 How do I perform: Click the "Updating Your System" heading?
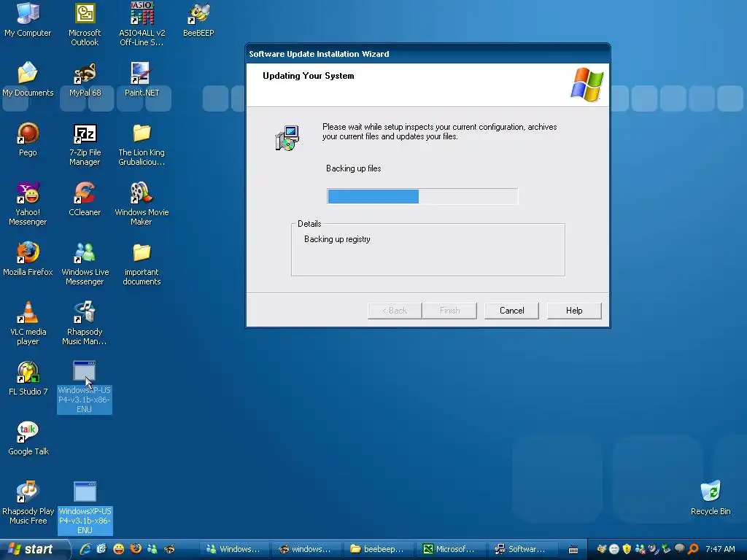[x=309, y=76]
